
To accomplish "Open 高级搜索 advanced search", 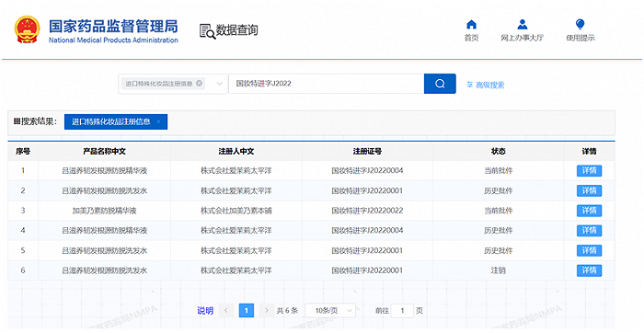I will point(486,85).
